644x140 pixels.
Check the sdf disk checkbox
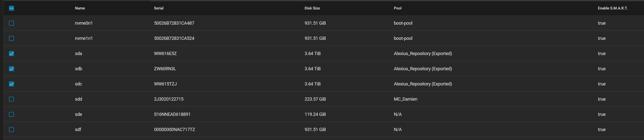[11, 130]
